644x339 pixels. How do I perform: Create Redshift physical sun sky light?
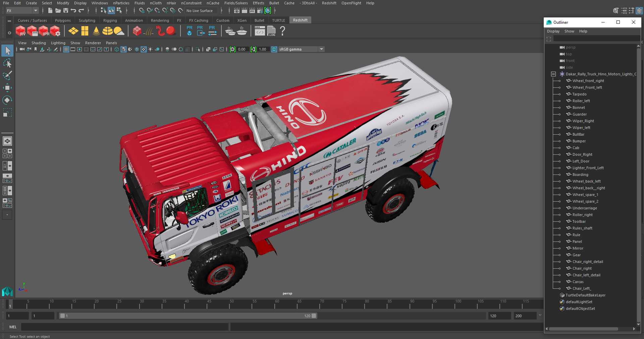pyautogui.click(x=118, y=31)
